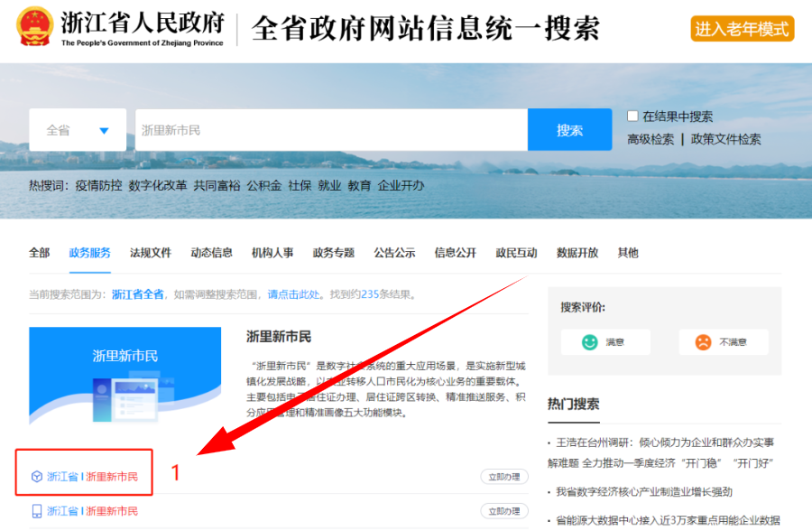
Task: Switch to the 全部 tab
Action: click(x=40, y=253)
